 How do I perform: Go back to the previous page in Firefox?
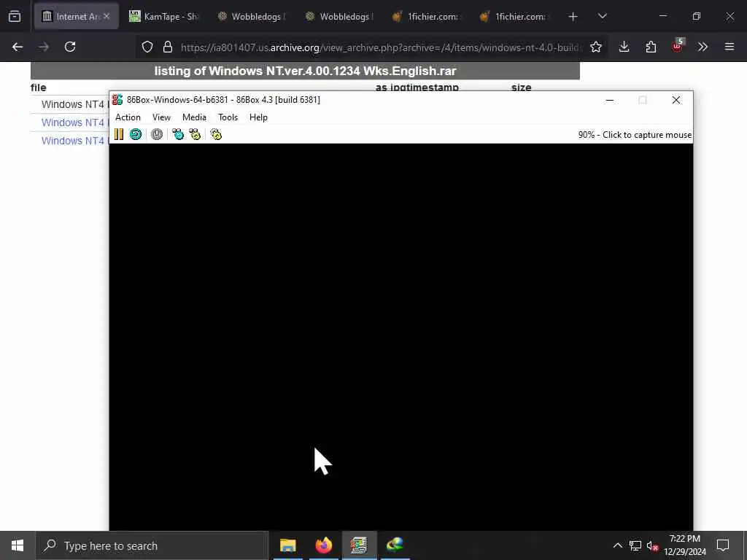18,47
